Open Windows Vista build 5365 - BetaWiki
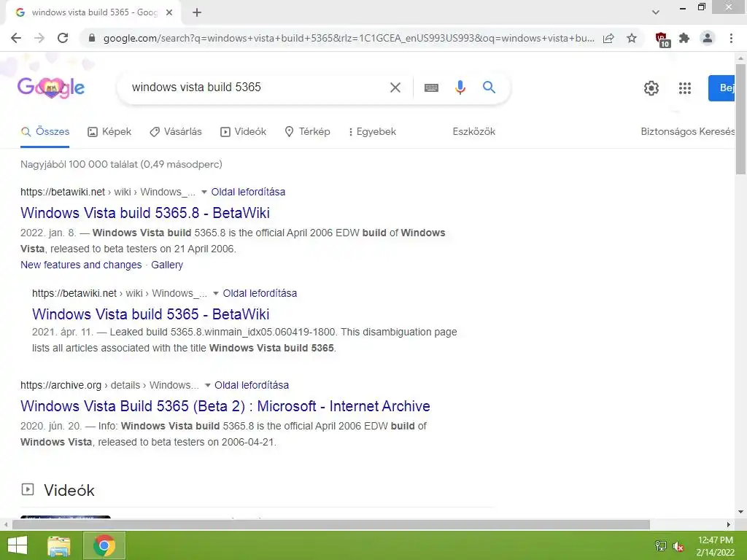The image size is (747, 560). click(x=150, y=314)
